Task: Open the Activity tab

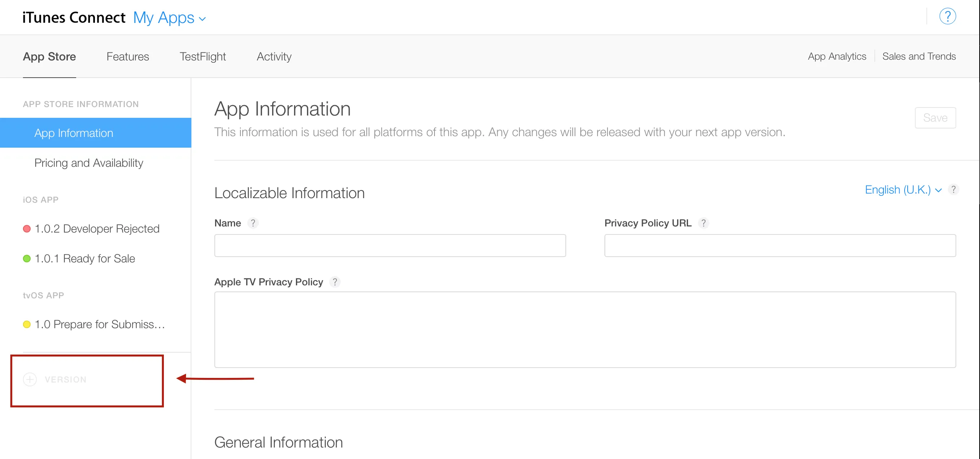Action: tap(274, 57)
